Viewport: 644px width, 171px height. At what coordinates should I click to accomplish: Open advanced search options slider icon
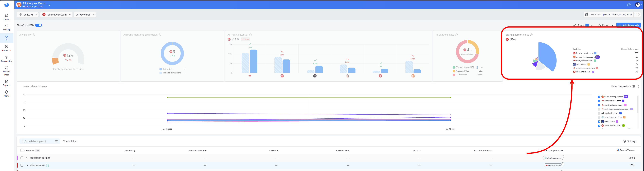[x=56, y=141]
